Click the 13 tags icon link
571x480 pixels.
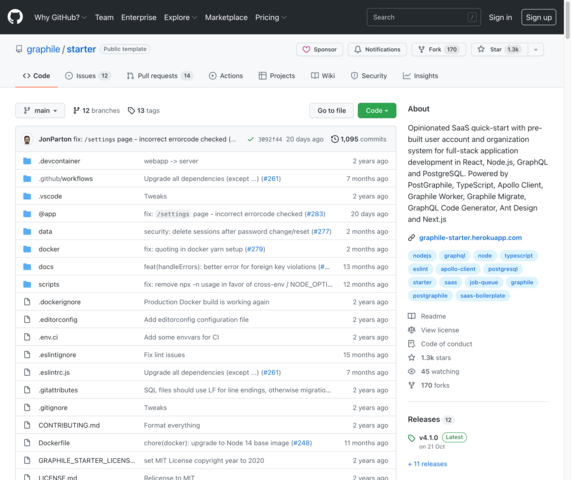coord(131,110)
